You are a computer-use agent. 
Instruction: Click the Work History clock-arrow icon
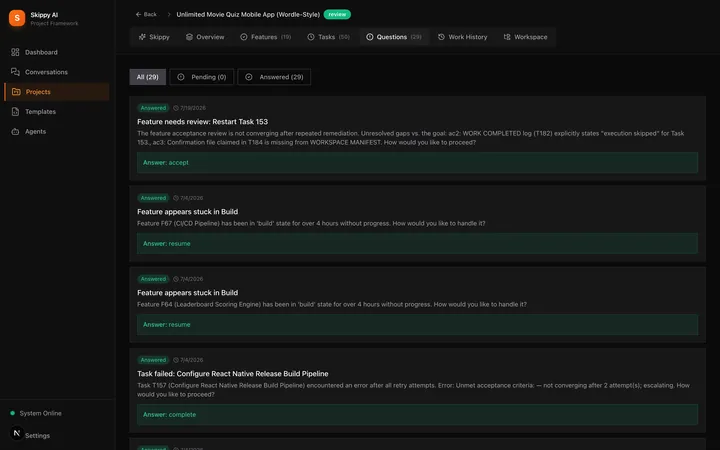coord(441,37)
